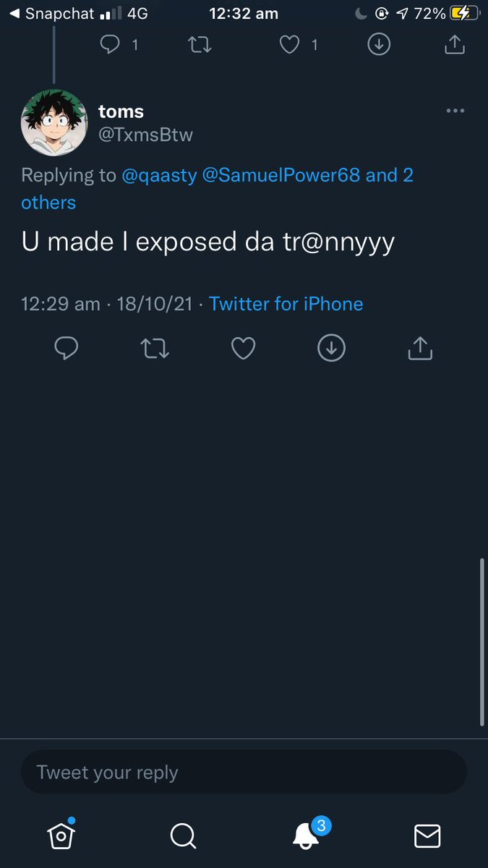
Task: Like the parent tweet above
Action: 289,45
